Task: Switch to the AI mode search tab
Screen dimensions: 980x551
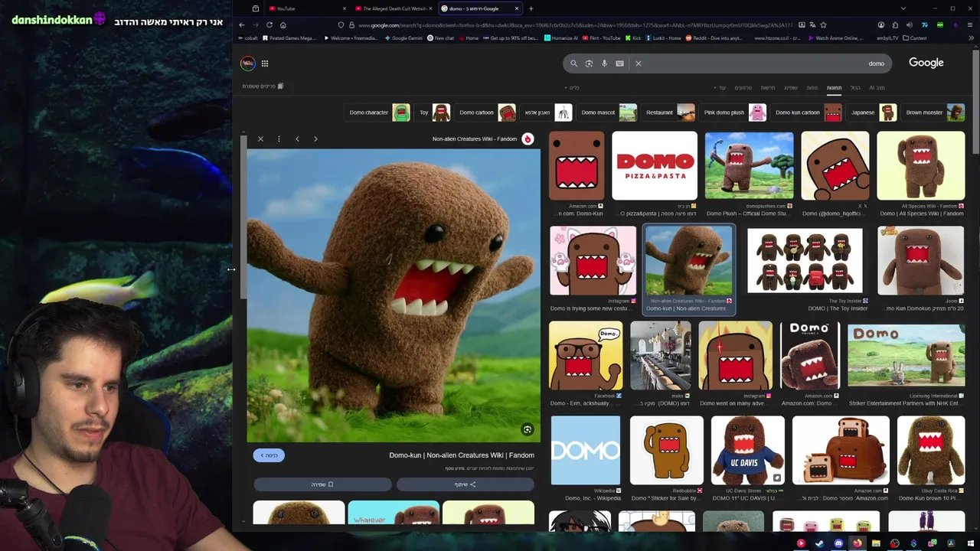Action: click(877, 88)
